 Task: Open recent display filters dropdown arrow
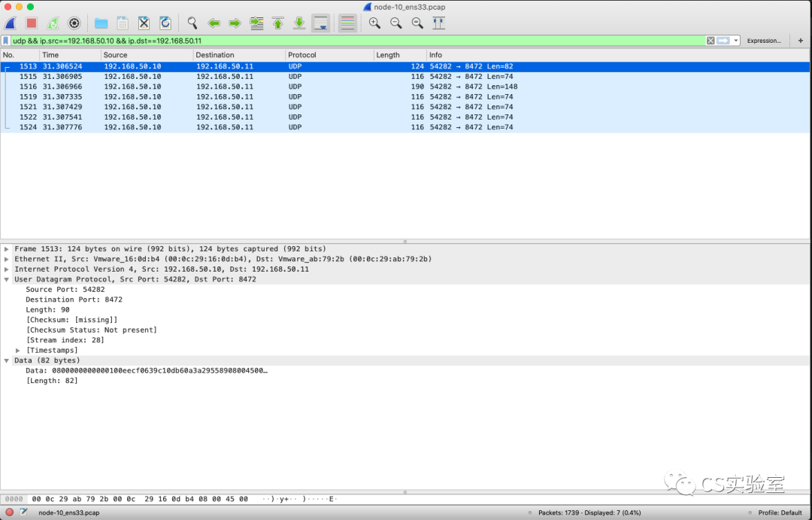coord(735,41)
